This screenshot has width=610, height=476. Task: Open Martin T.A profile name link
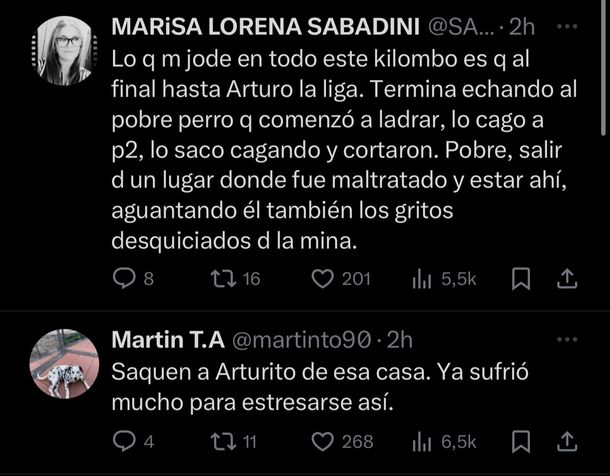(167, 339)
